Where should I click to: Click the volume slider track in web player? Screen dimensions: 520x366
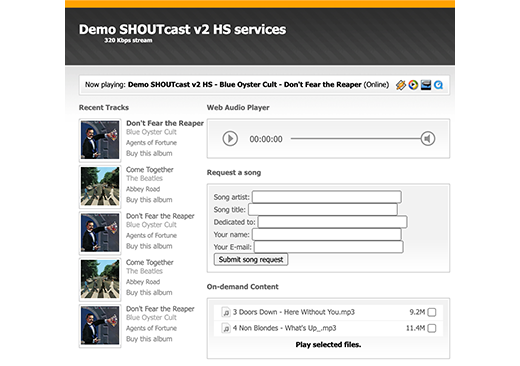[355, 139]
